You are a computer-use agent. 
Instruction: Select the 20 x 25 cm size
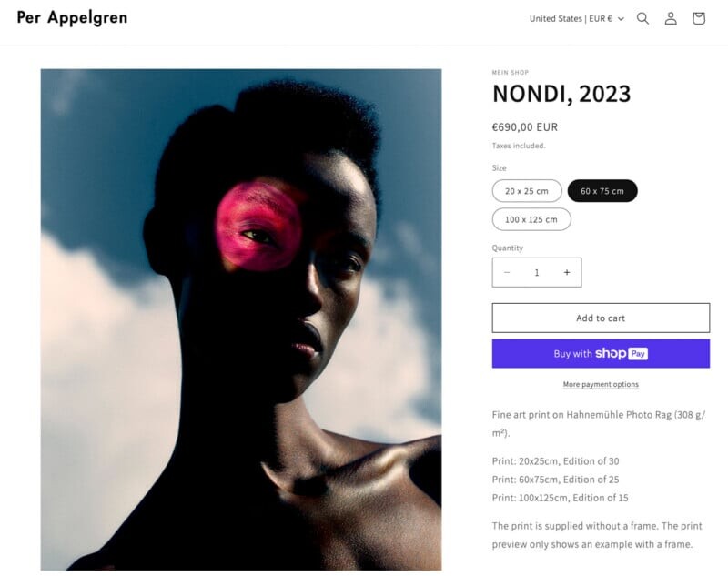(527, 191)
